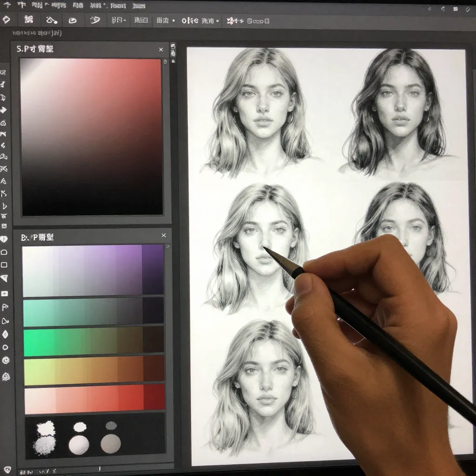Close the B/P gradient panel with its X button
The width and height of the screenshot is (476, 476).
pos(164,236)
